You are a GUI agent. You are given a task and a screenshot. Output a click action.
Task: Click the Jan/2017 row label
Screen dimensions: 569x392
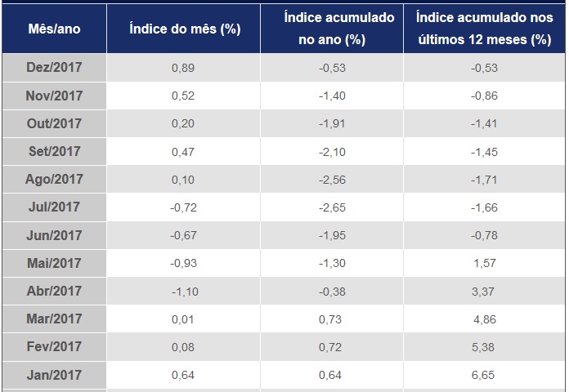coord(55,375)
